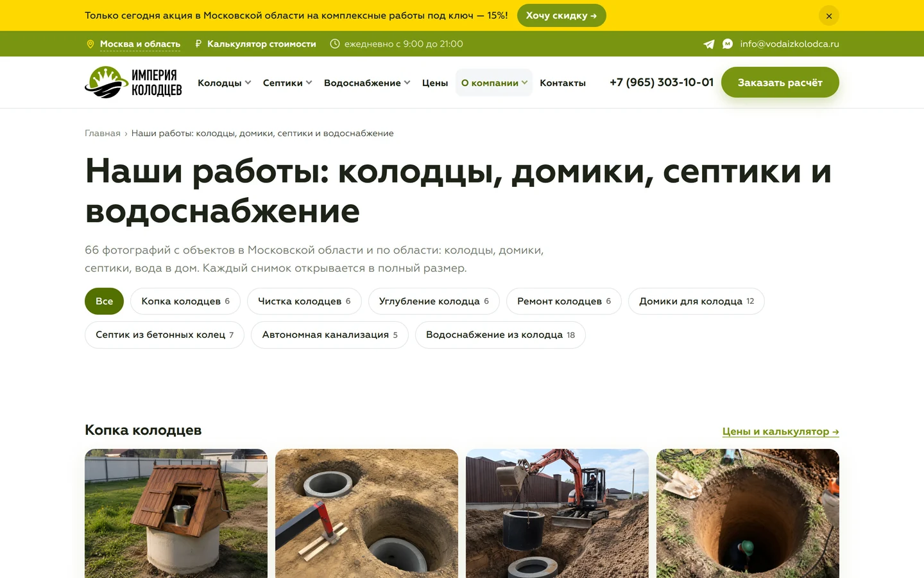Click the Заказать расчёт button
The height and width of the screenshot is (578, 924).
[780, 82]
